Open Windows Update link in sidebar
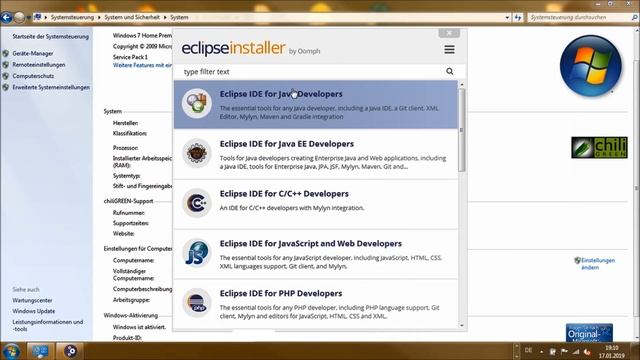The width and height of the screenshot is (640, 360). (x=33, y=311)
